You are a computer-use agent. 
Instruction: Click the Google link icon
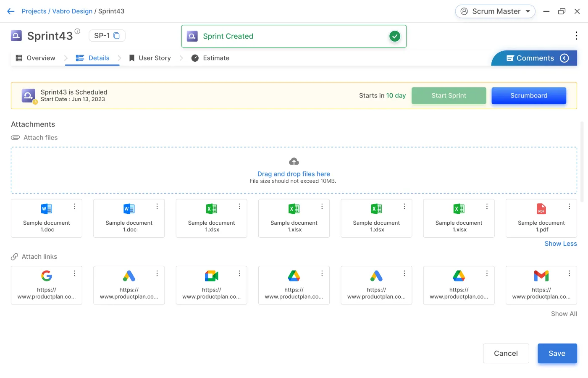[47, 276]
